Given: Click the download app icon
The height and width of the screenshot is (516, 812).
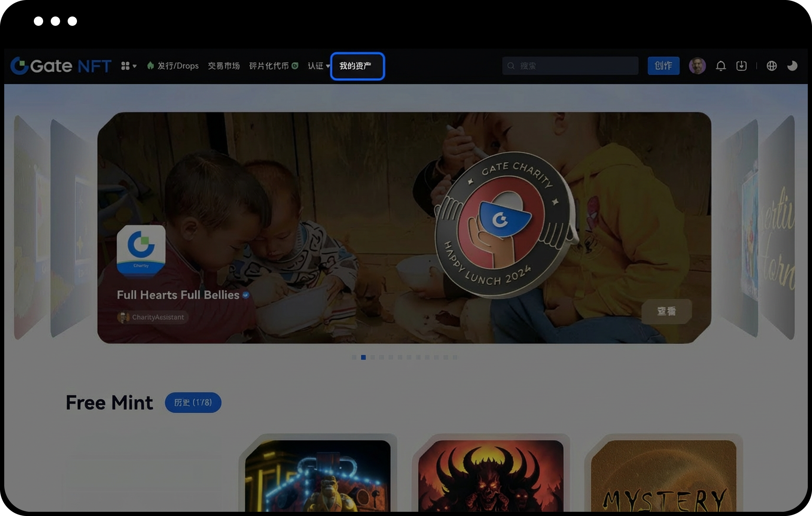Looking at the screenshot, I should pos(741,66).
